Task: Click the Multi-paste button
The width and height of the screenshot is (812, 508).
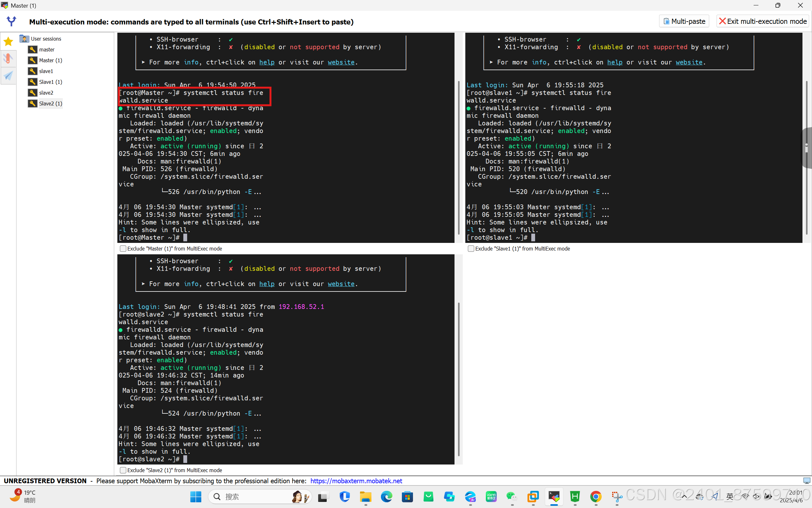Action: (684, 21)
